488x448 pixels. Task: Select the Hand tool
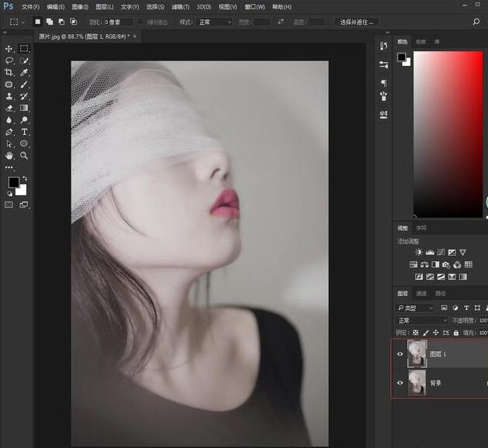click(9, 156)
